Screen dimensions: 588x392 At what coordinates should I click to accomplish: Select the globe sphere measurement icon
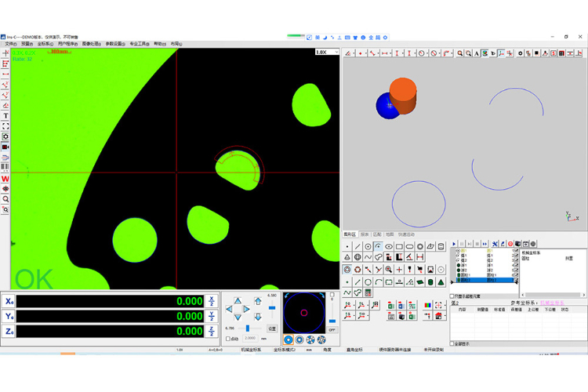(358, 257)
